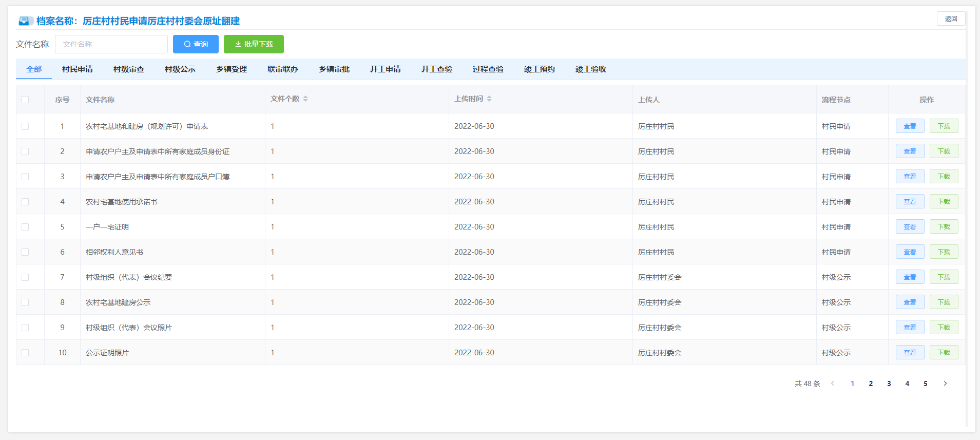View the 一户一宅证明 file
The image size is (980, 440).
(910, 227)
